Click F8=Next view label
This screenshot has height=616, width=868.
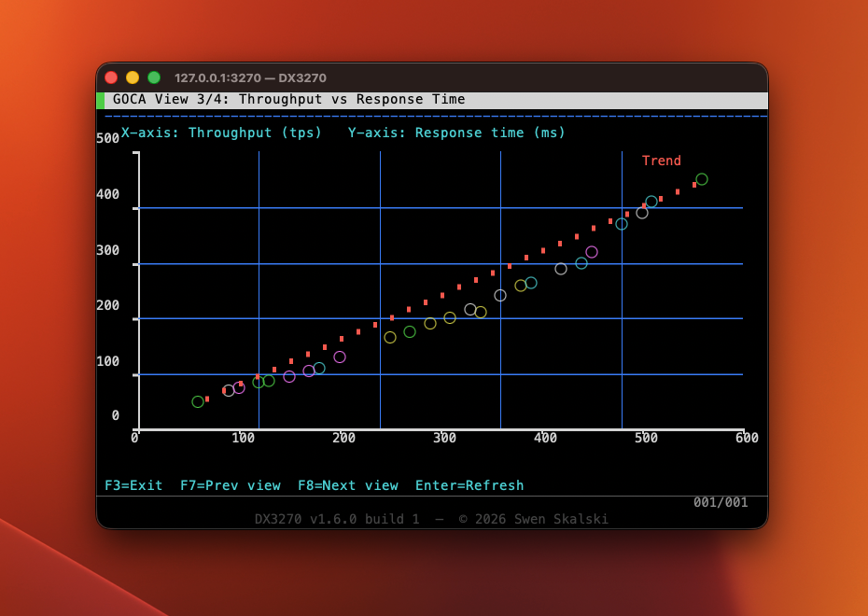tap(347, 485)
